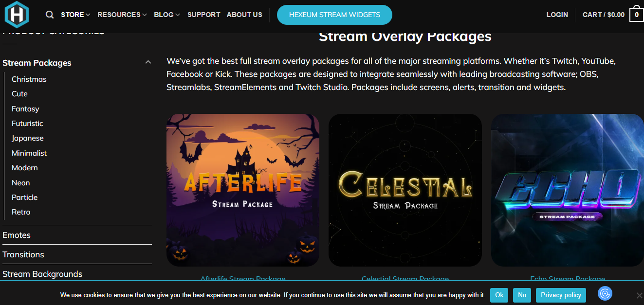Open the Celestial Stream Package thumbnail

[405, 190]
